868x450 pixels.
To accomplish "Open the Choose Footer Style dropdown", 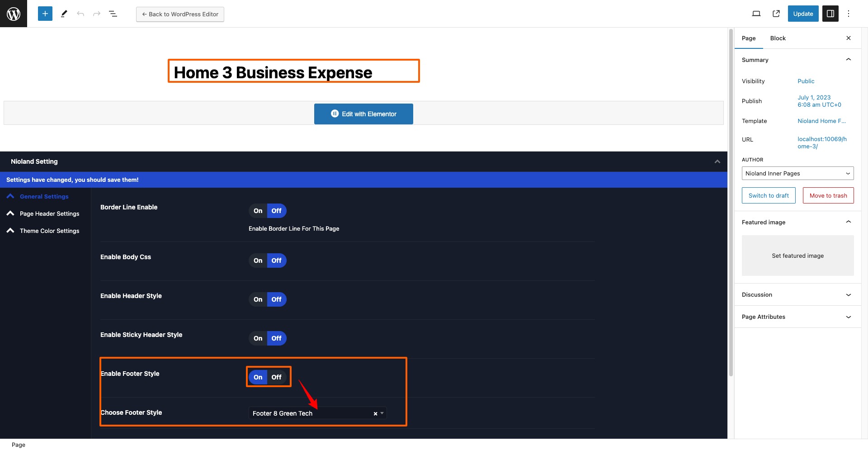I will click(317, 413).
